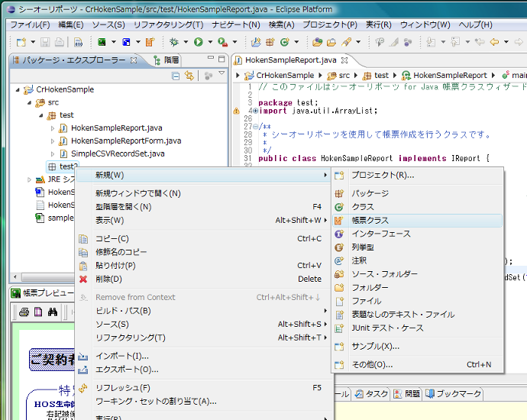The width and height of the screenshot is (527, 420).
Task: Click the warning marker beside import line
Action: click(x=236, y=111)
